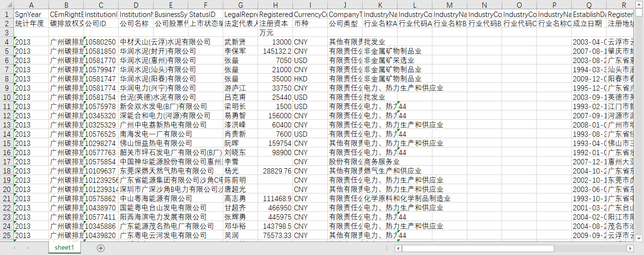Viewport: 644px width, 255px height.
Task: Click cell 南海发电一厂有限公司
Action: (x=155, y=134)
